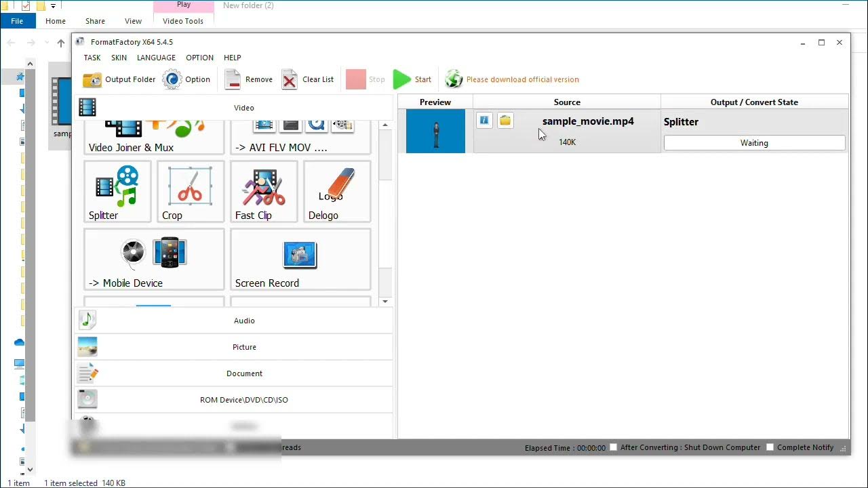Click the Source column header

point(567,102)
